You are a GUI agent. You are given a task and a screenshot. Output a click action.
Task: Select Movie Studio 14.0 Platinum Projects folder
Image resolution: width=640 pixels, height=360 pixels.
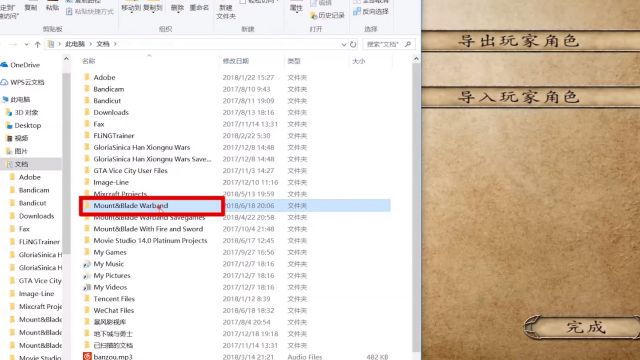[x=150, y=241]
